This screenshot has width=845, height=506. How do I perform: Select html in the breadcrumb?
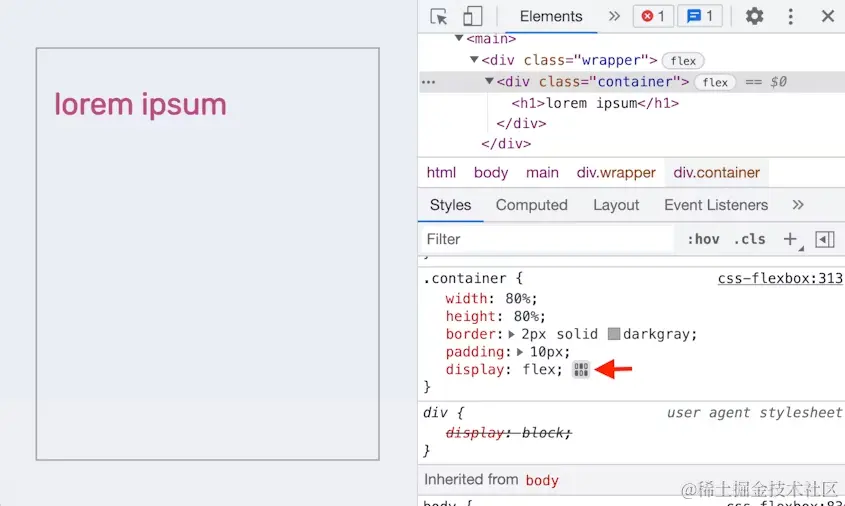441,172
